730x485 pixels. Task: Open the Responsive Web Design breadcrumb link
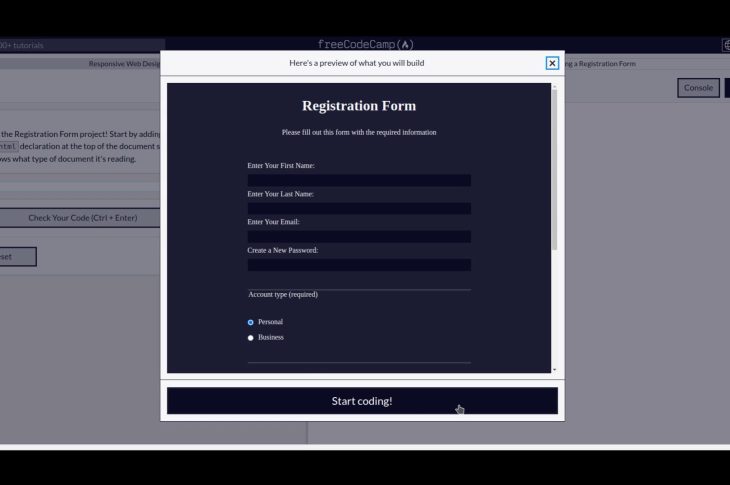[x=124, y=64]
